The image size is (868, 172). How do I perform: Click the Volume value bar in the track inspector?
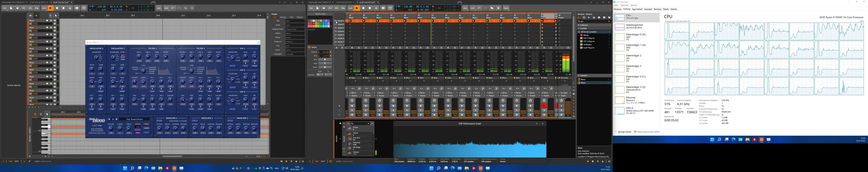click(x=324, y=52)
